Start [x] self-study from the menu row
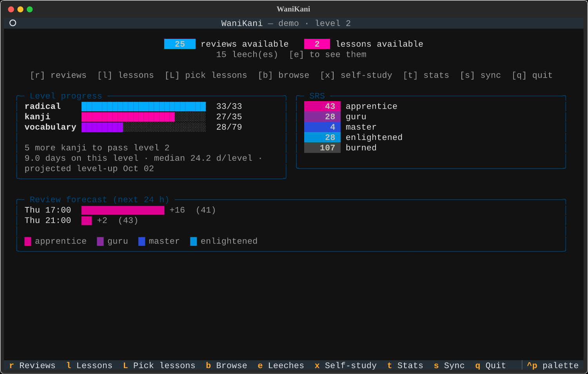The image size is (588, 374). (356, 75)
